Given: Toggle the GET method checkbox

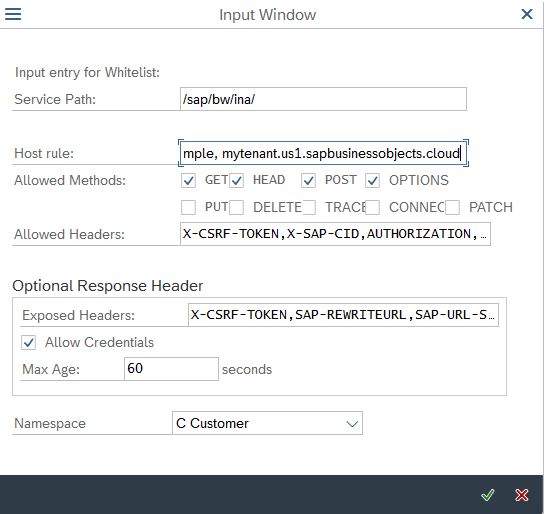Looking at the screenshot, I should [188, 180].
